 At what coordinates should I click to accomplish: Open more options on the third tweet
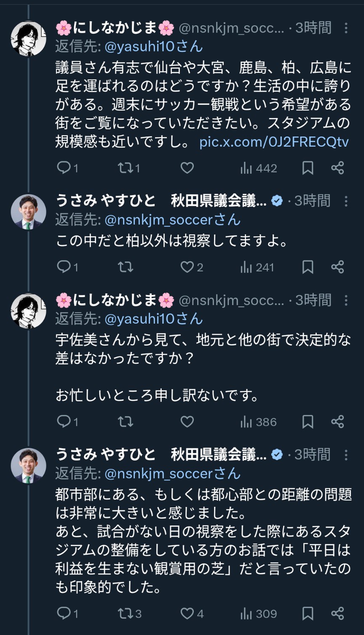click(x=346, y=300)
